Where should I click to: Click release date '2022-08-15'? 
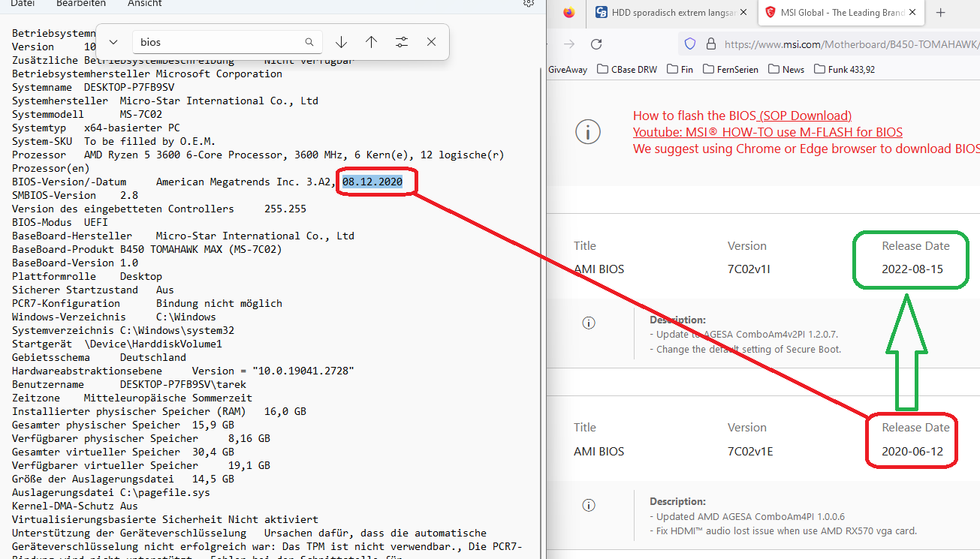[912, 269]
